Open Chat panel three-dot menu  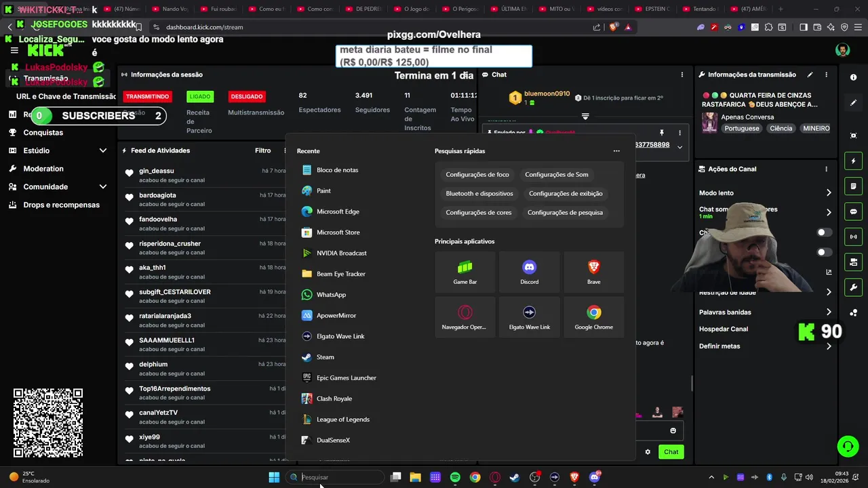682,75
